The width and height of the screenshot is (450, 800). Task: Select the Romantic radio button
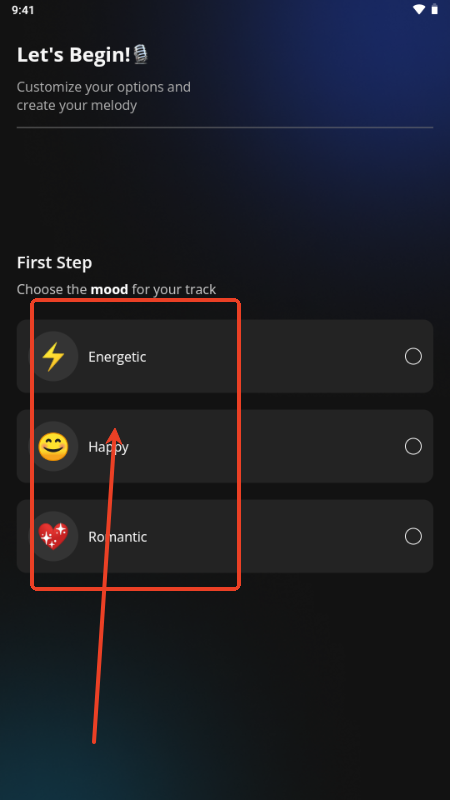[x=413, y=536]
